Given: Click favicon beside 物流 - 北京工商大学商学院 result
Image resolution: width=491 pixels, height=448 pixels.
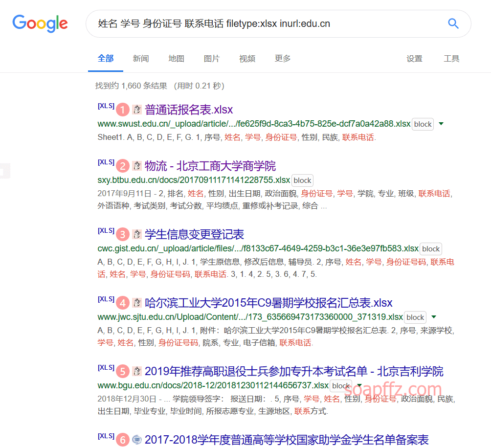Looking at the screenshot, I should 137,166.
